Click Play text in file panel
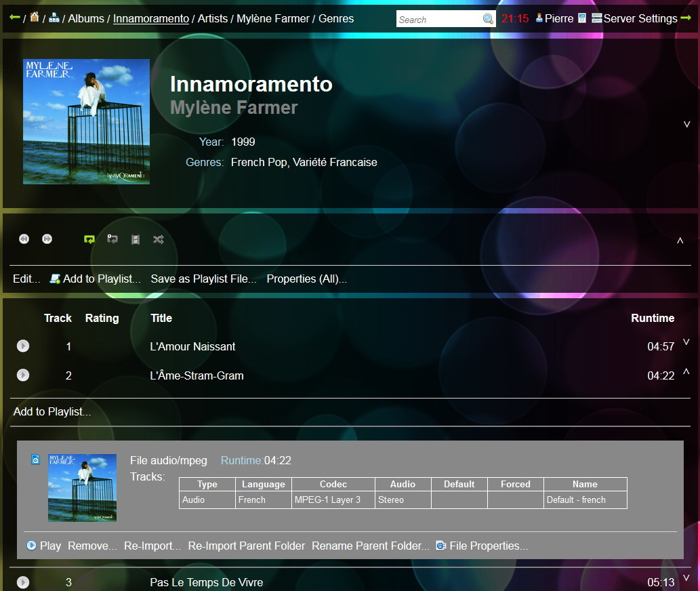Viewport: 700px width, 591px height. click(50, 546)
